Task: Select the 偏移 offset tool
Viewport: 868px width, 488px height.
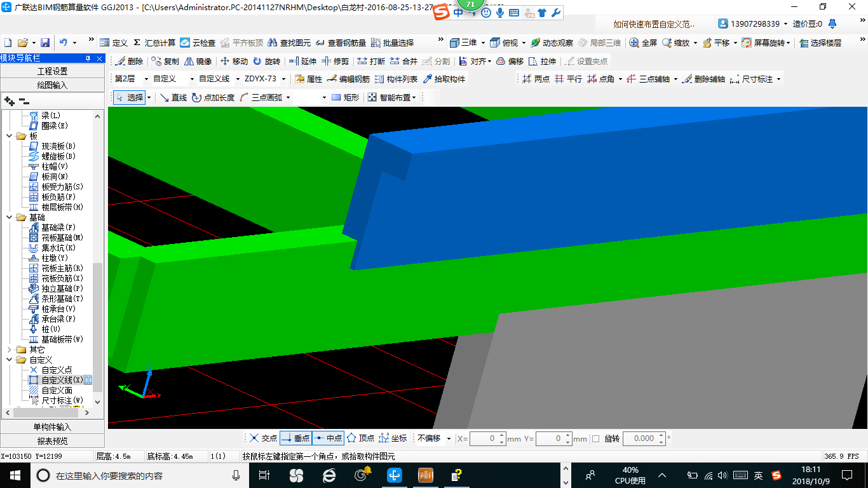Action: pyautogui.click(x=510, y=61)
